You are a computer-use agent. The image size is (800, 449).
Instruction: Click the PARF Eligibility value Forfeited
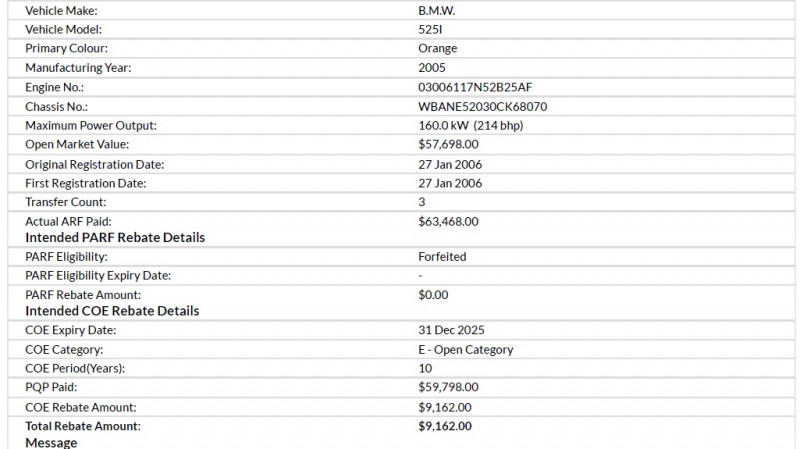(x=442, y=257)
